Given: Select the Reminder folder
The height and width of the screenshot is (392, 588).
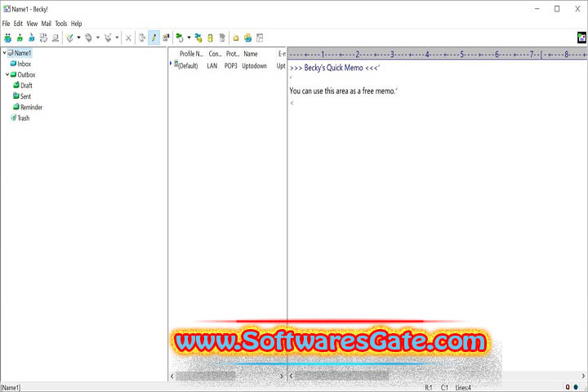Looking at the screenshot, I should [32, 107].
